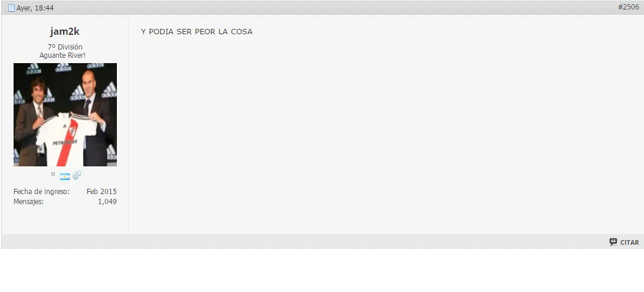The width and height of the screenshot is (644, 292).
Task: Click the gray footer bar left of CITAR
Action: coord(304,241)
